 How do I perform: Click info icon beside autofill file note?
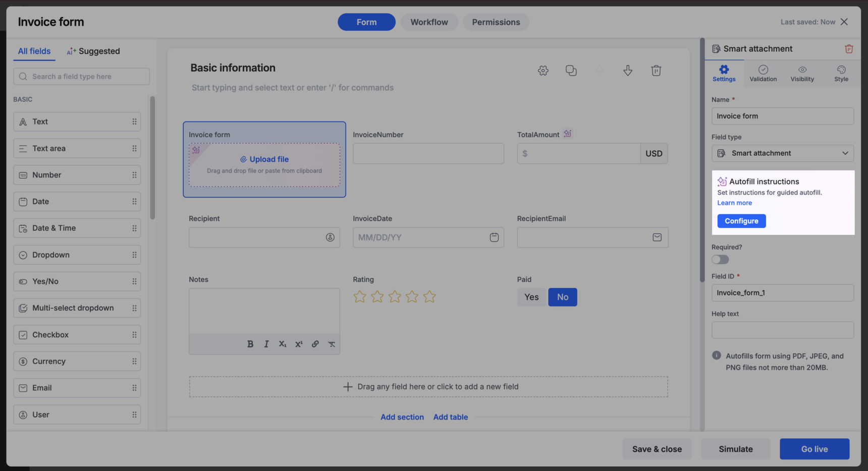716,356
